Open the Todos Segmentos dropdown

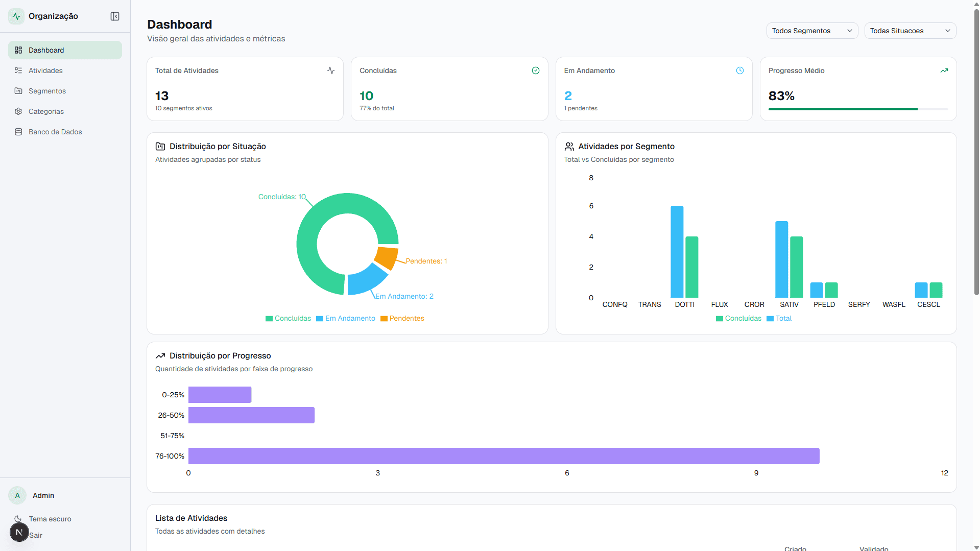pos(812,31)
